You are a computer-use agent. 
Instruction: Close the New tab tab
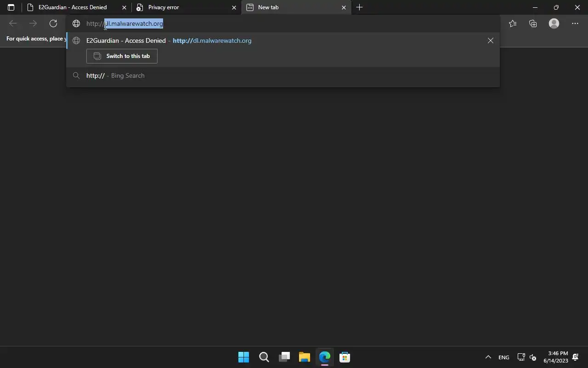tap(344, 7)
